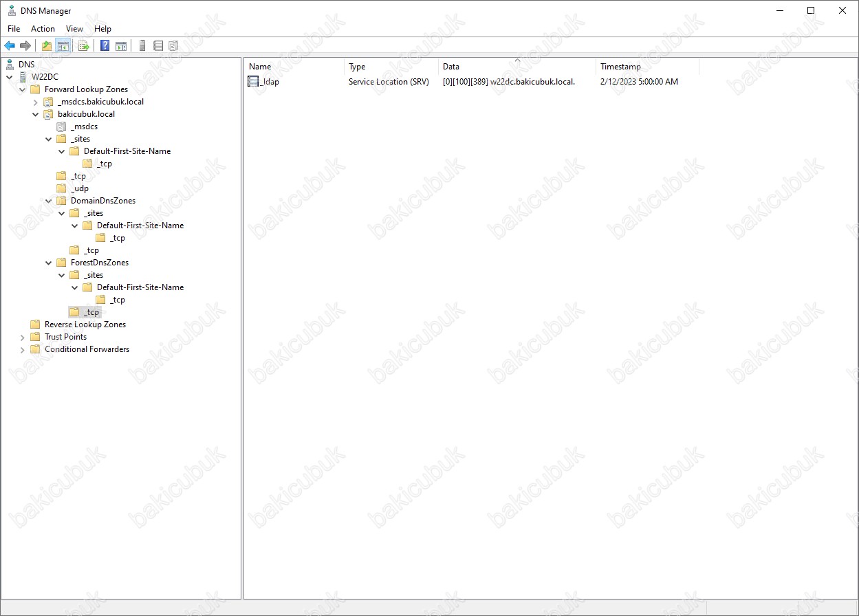Open the File menu
859x616 pixels.
tap(14, 29)
